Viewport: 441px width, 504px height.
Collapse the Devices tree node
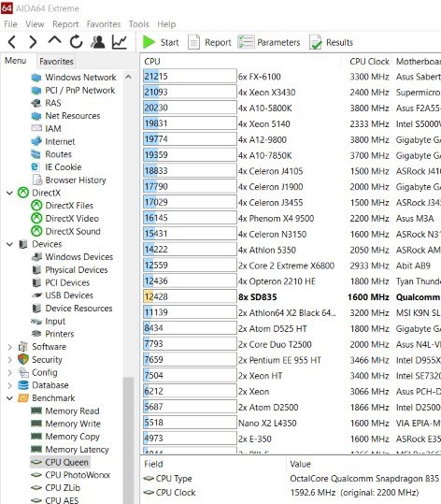point(10,244)
